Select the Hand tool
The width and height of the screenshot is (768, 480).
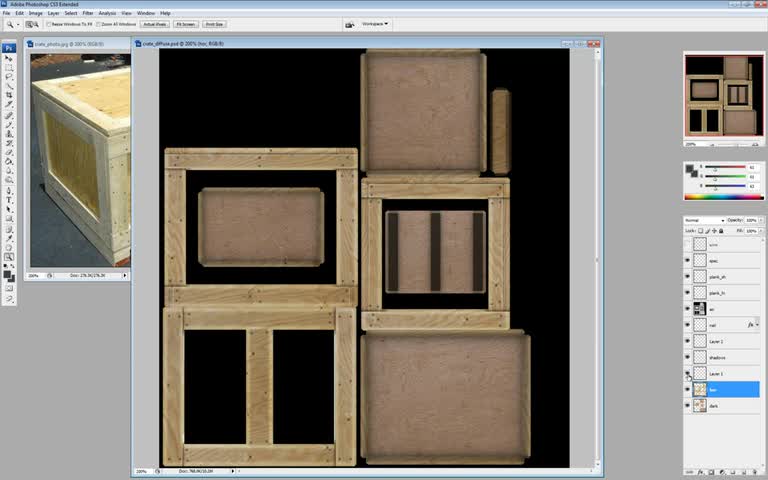(x=9, y=247)
